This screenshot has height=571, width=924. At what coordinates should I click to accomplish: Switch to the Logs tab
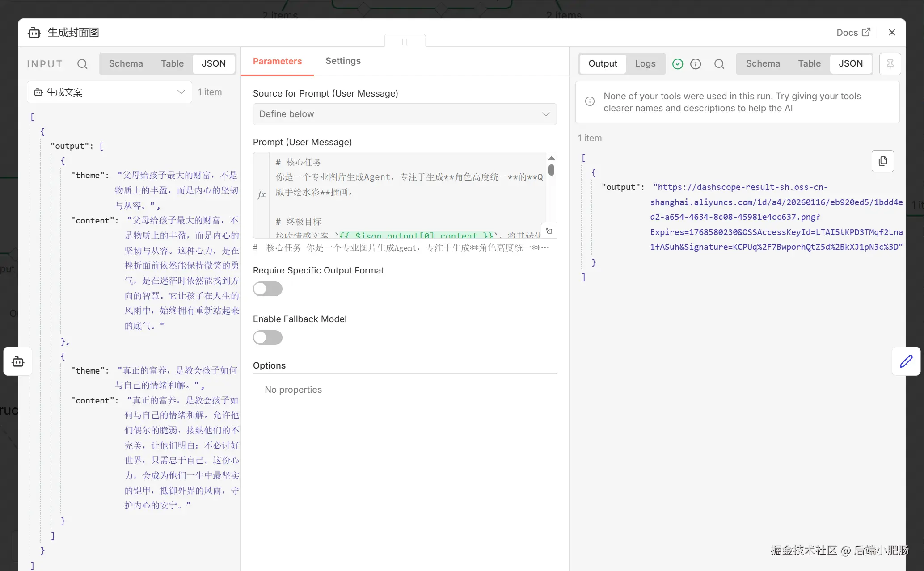(645, 63)
